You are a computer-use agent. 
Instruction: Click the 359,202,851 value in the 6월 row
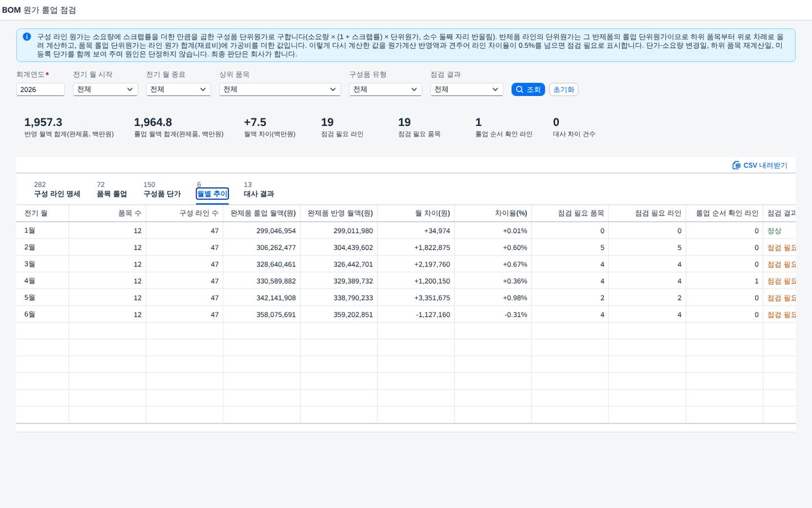[353, 315]
